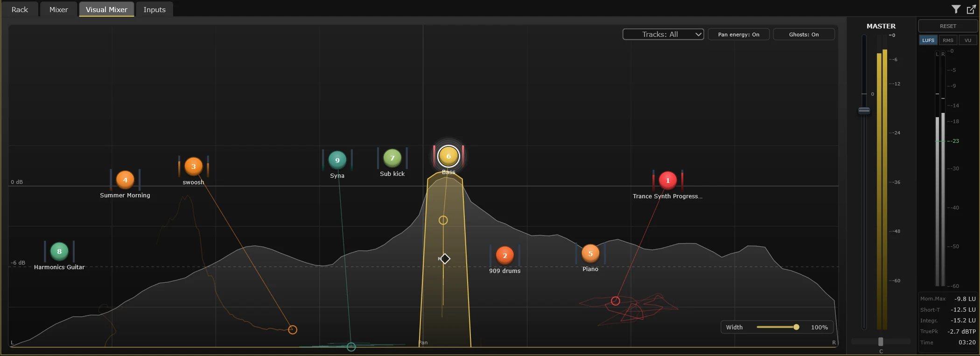The height and width of the screenshot is (356, 980).
Task: Toggle Pan energy setting
Action: pos(739,35)
